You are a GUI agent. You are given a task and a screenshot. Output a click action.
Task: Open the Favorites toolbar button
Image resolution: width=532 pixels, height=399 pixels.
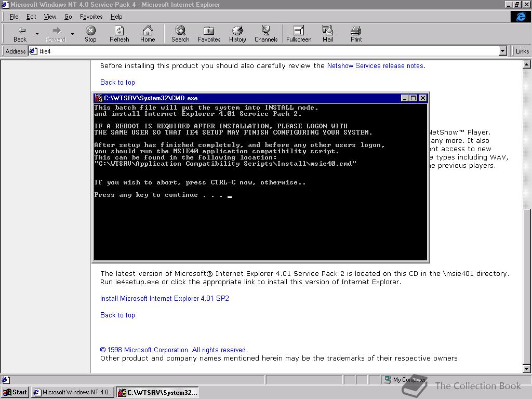(x=209, y=34)
